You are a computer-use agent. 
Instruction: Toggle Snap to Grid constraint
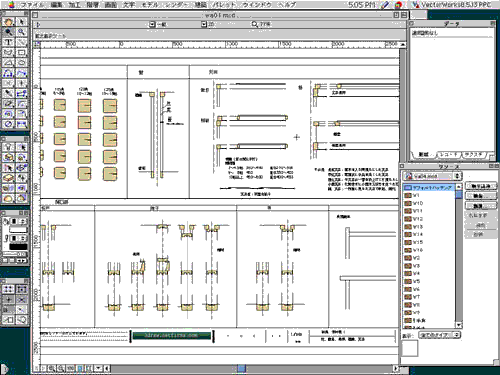[8, 289]
